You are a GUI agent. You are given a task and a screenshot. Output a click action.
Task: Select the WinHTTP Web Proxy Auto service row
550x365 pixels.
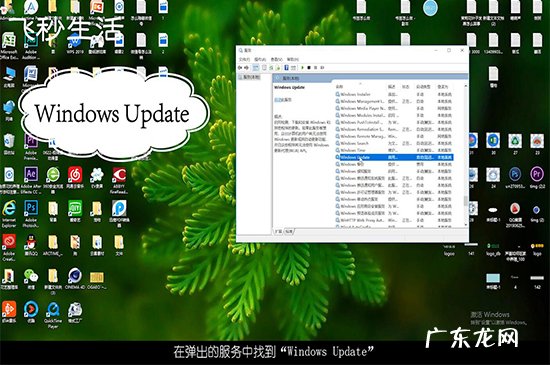[x=394, y=221]
